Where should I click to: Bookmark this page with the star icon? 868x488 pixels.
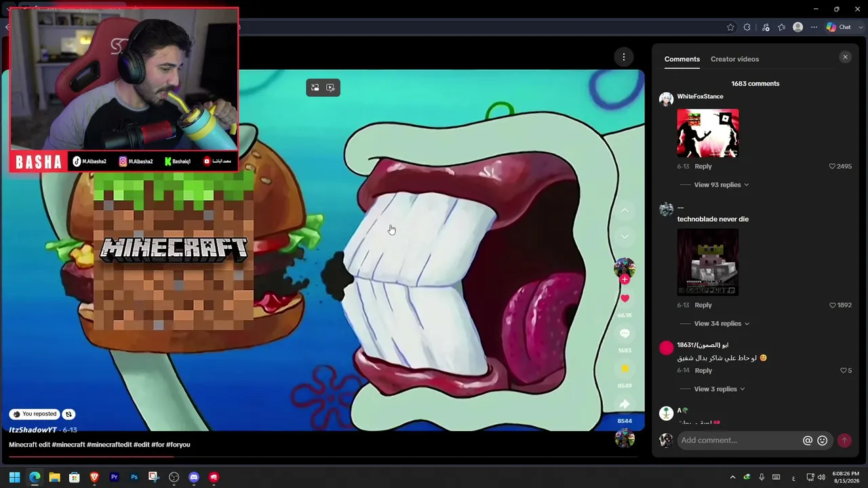(730, 27)
